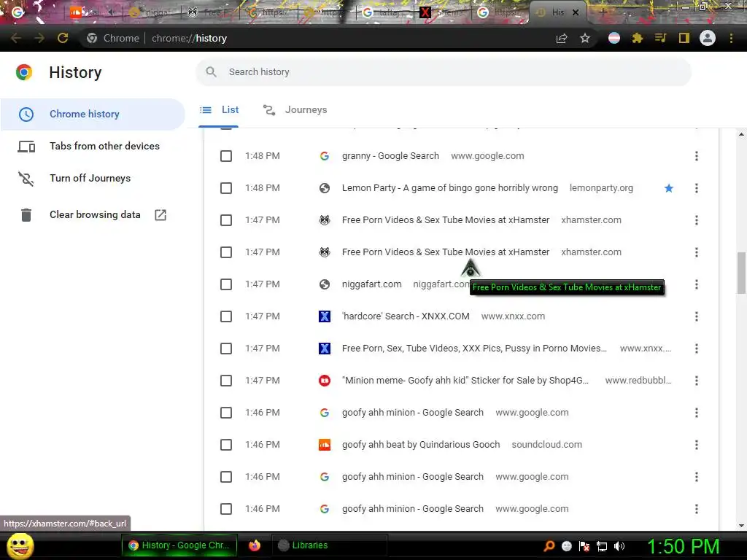
Task: Click the lemonparty.org domain text
Action: (601, 188)
